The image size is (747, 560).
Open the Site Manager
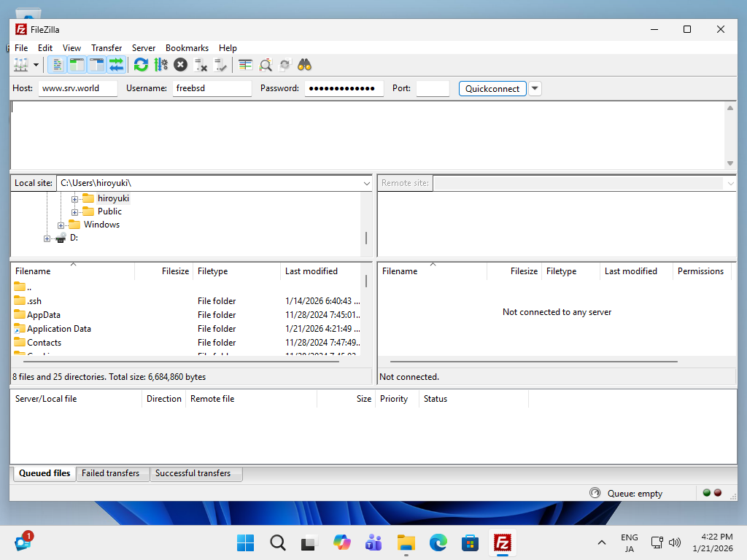coord(20,64)
